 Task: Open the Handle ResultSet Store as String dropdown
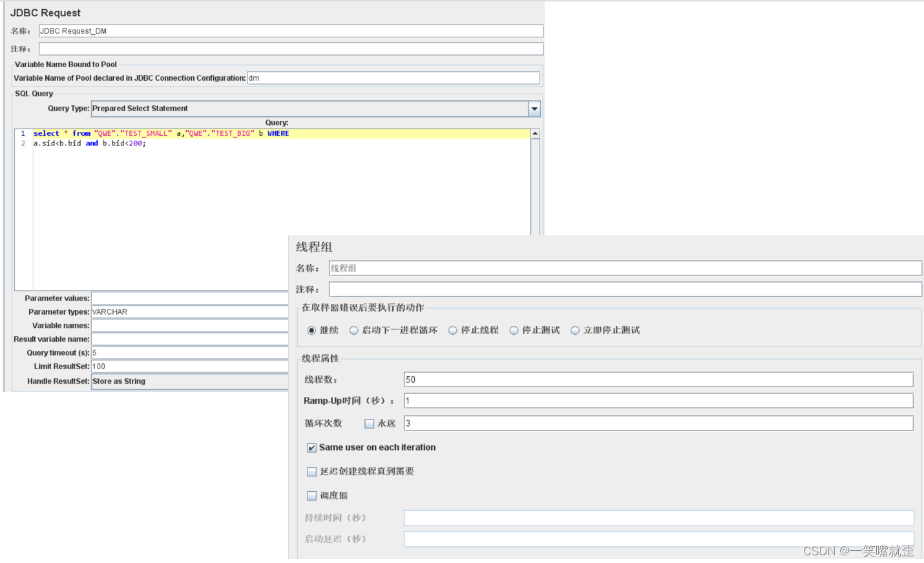click(x=189, y=381)
